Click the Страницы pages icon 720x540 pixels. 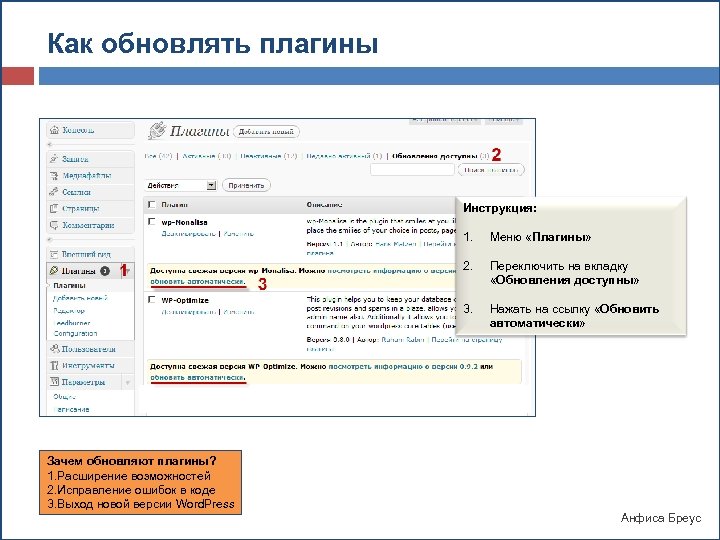[54, 208]
